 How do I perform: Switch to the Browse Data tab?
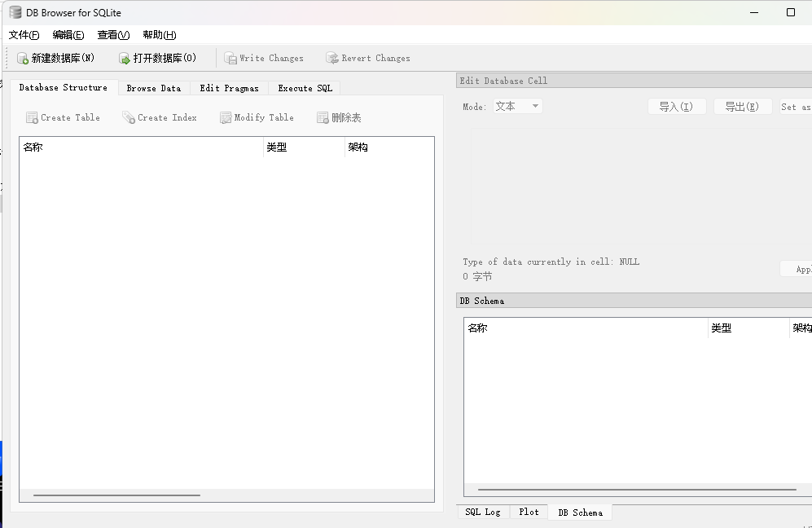click(x=154, y=87)
